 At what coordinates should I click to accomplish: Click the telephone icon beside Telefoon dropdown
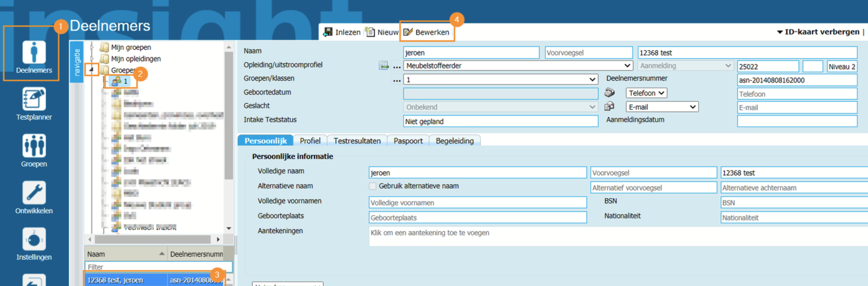point(609,93)
